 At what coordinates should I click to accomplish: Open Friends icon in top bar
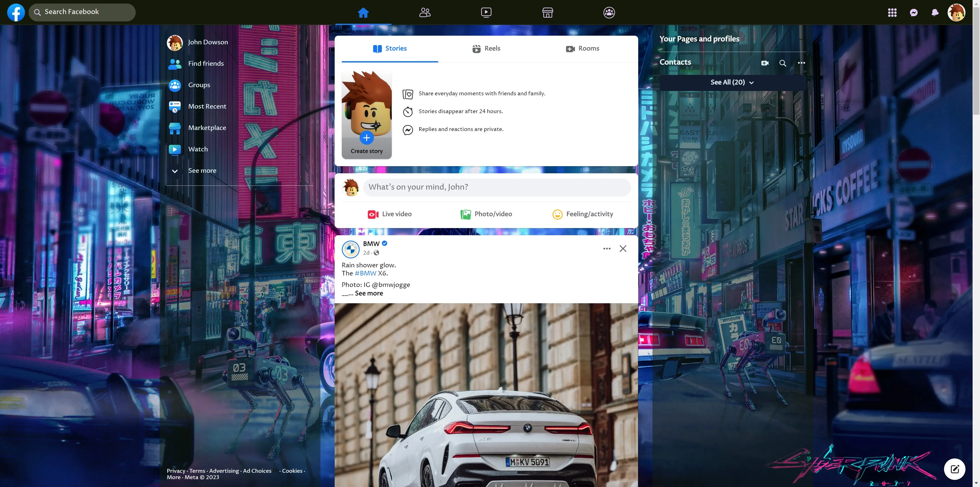pyautogui.click(x=425, y=12)
